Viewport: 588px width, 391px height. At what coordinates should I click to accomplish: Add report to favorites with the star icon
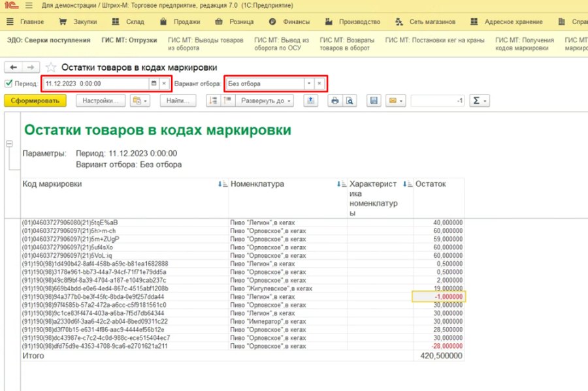click(50, 67)
